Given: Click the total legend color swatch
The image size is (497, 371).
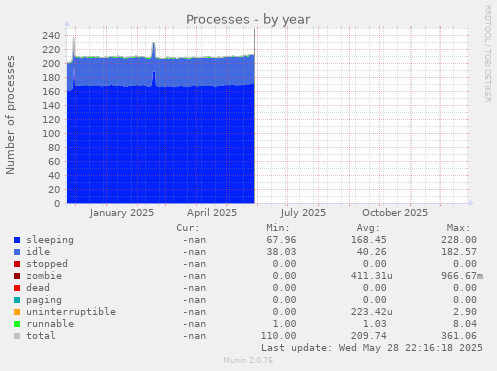Looking at the screenshot, I should 17,336.
